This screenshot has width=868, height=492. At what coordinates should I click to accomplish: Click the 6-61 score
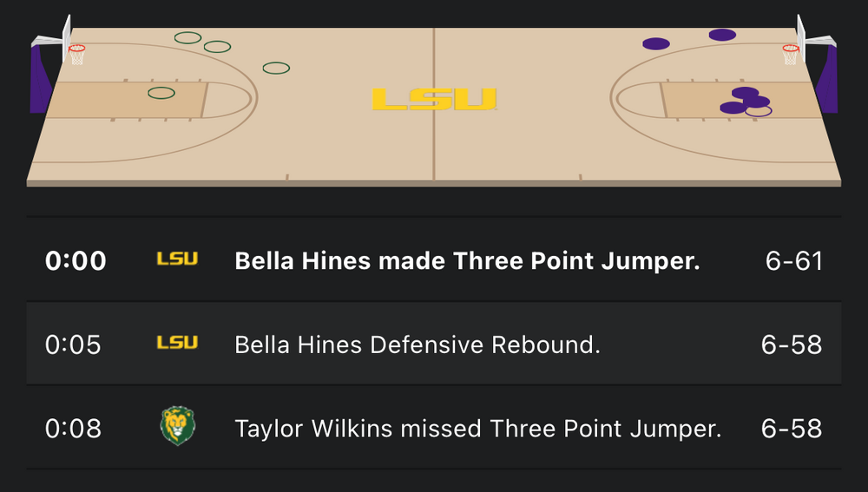793,260
